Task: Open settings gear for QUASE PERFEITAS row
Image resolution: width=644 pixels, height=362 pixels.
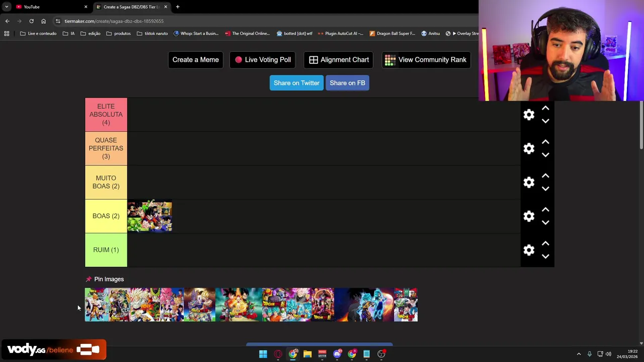Action: coord(529,148)
